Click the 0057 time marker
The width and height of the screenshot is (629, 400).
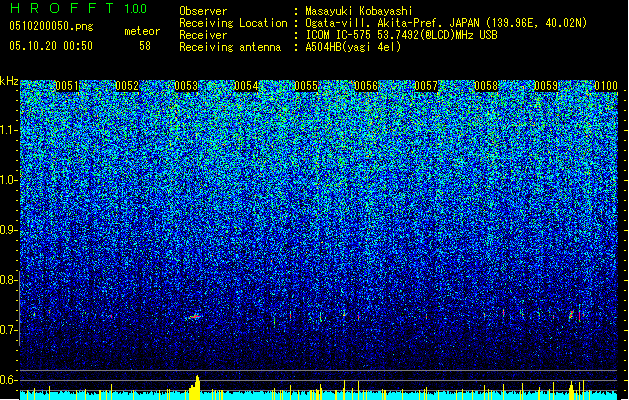(426, 86)
